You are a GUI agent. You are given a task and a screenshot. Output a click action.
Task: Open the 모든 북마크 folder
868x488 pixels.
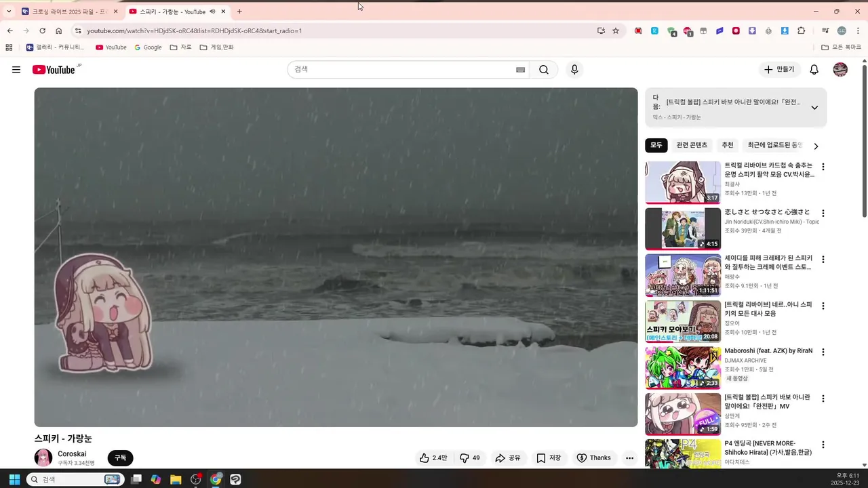click(x=841, y=47)
